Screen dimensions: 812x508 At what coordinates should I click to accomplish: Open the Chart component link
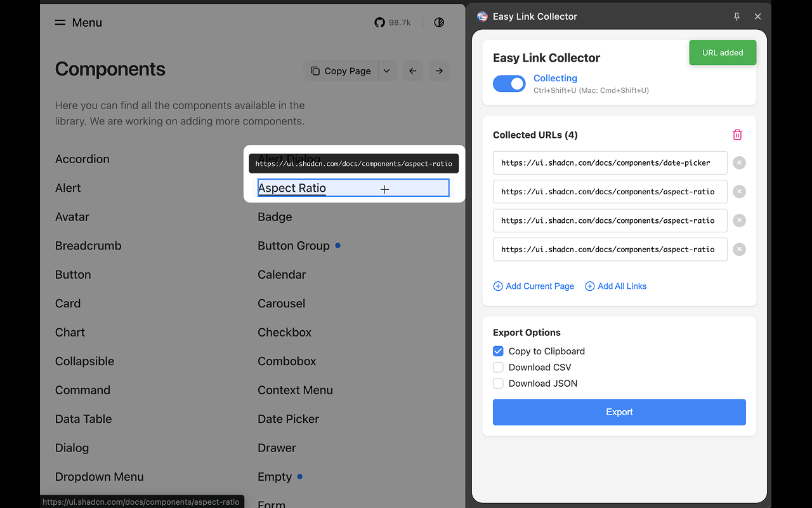(70, 333)
